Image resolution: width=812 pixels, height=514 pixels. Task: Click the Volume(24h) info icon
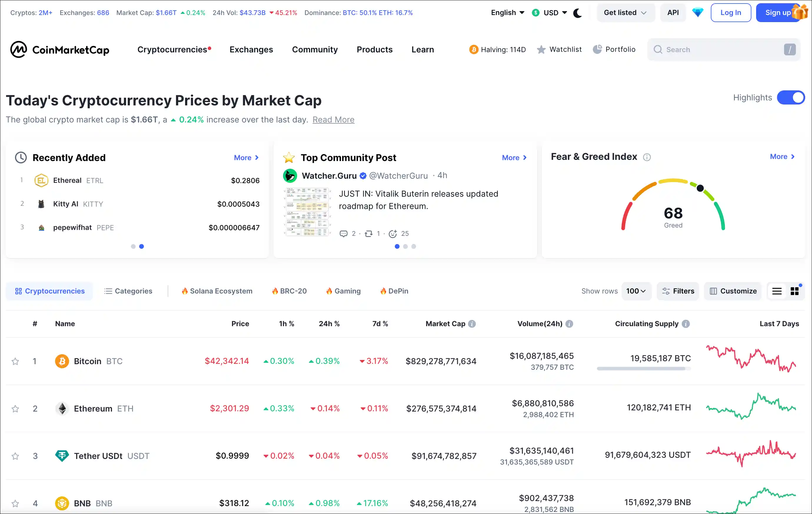(x=569, y=324)
